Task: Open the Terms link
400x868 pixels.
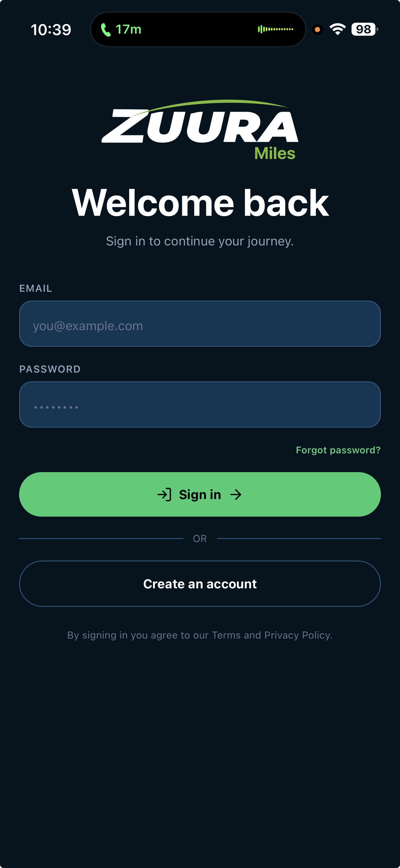Action: pyautogui.click(x=226, y=635)
